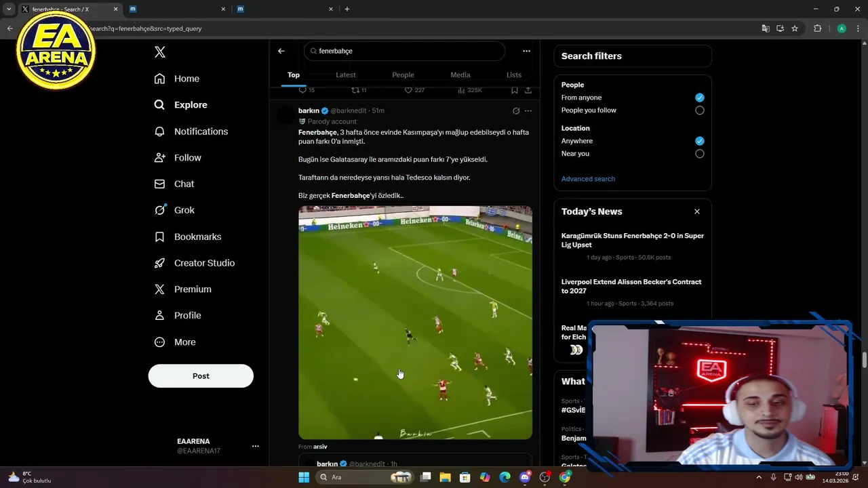Open Creator Studio rocket icon

click(159, 263)
